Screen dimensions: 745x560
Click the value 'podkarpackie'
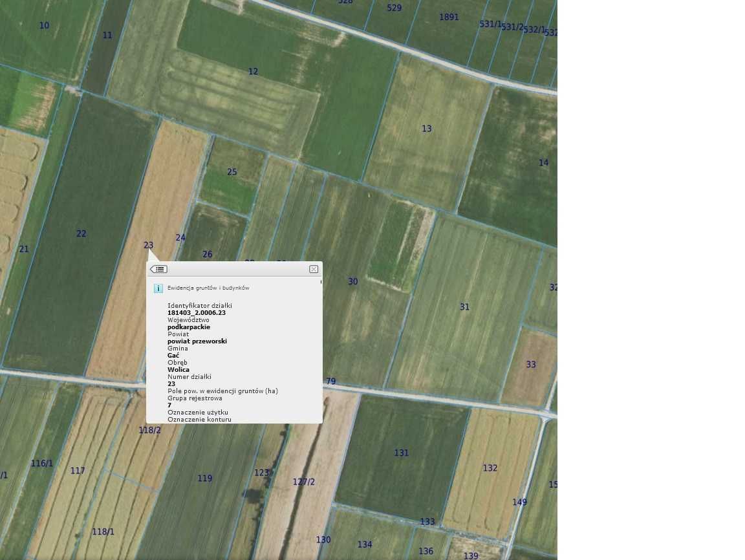189,327
